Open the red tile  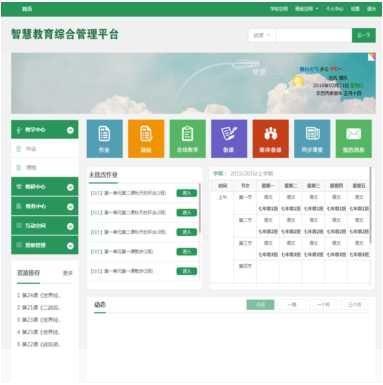coord(270,139)
